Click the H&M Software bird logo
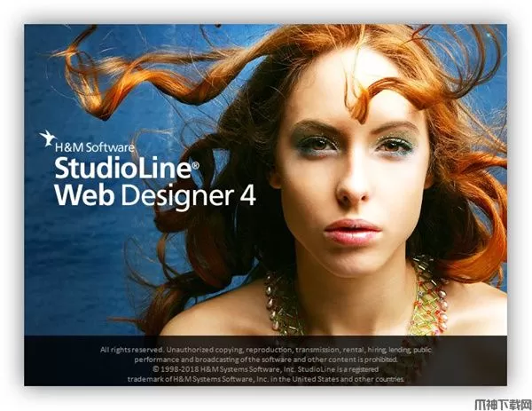This screenshot has width=532, height=411. (x=48, y=138)
